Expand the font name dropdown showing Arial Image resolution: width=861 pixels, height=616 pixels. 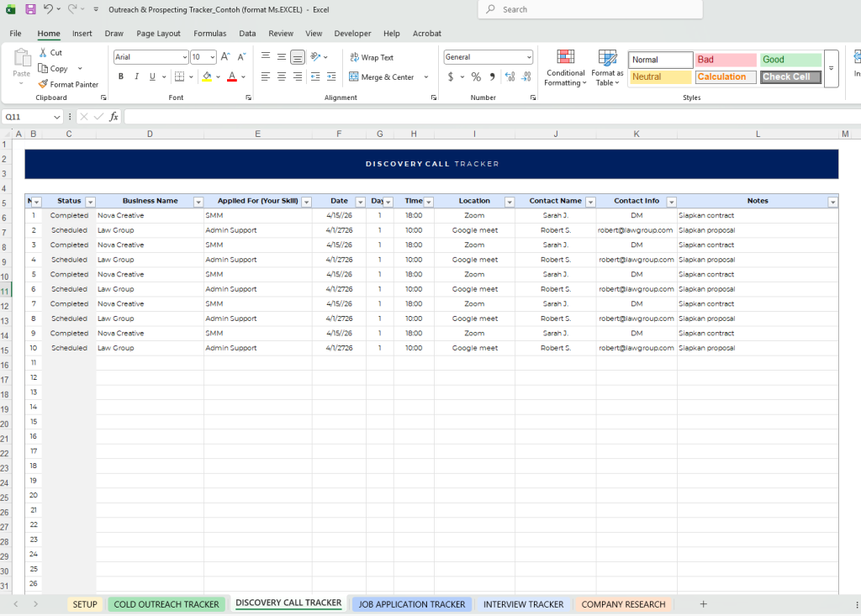(x=184, y=57)
